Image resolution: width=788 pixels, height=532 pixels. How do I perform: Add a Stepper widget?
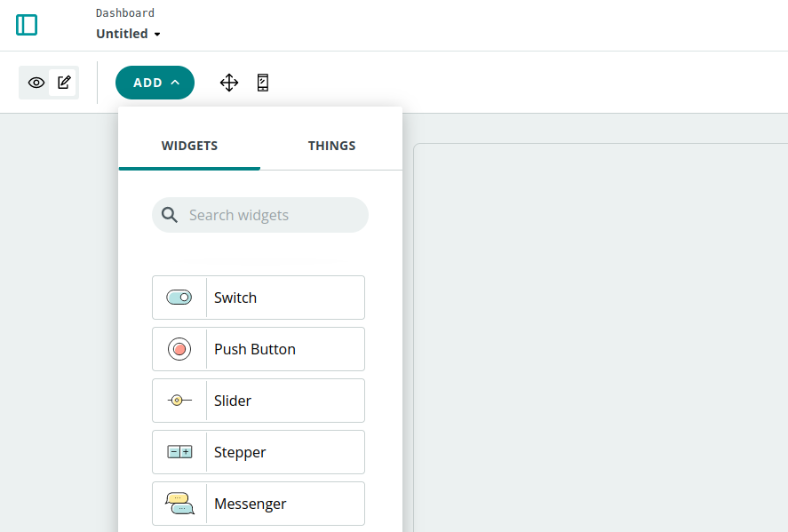coord(259,452)
